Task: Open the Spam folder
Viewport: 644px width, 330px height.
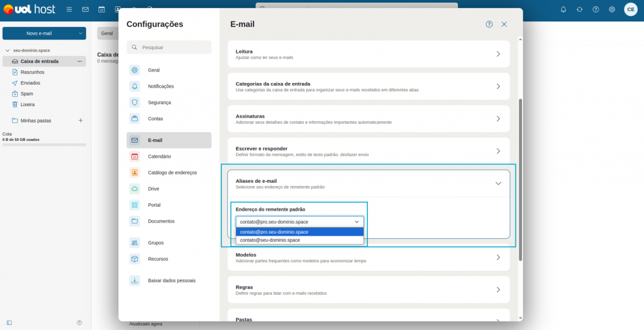Action: [x=45, y=94]
